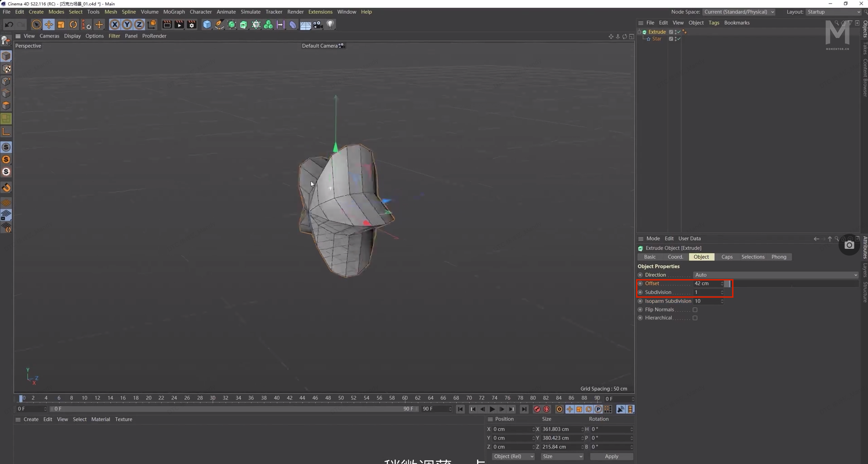Toggle Z axis lock
The image size is (868, 464).
(140, 24)
